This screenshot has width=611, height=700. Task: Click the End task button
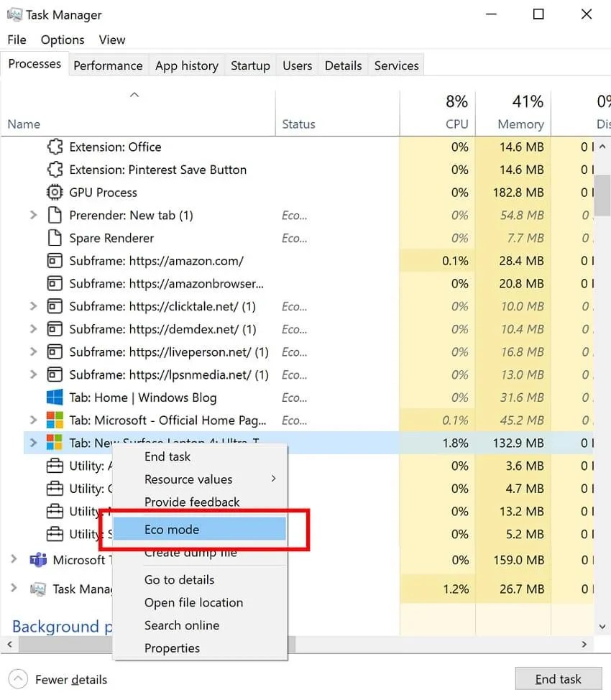click(x=559, y=678)
